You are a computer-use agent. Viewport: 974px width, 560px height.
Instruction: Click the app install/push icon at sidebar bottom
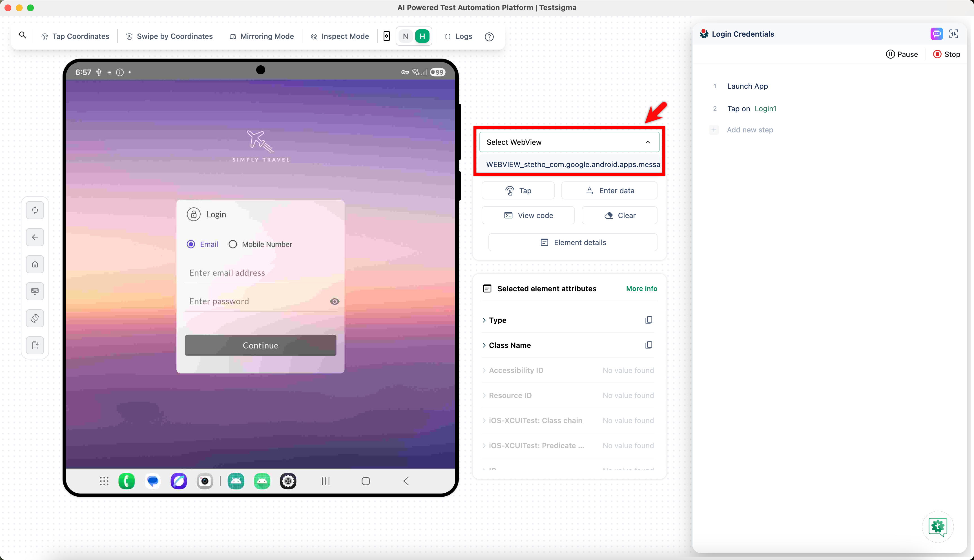coord(35,345)
